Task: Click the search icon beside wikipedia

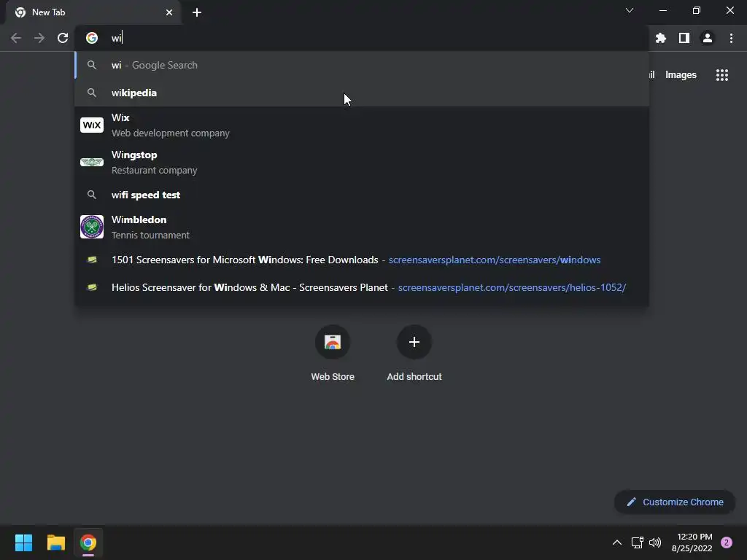Action: [x=92, y=93]
